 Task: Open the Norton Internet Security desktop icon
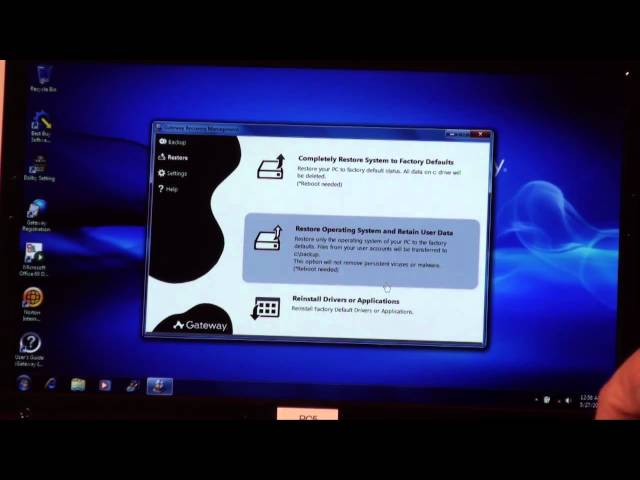pyautogui.click(x=32, y=304)
